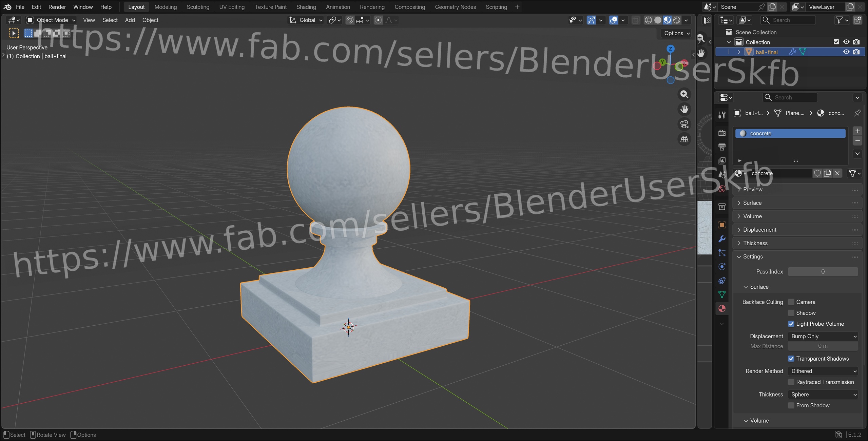
Task: Toggle snapping magnet icon
Action: 350,20
